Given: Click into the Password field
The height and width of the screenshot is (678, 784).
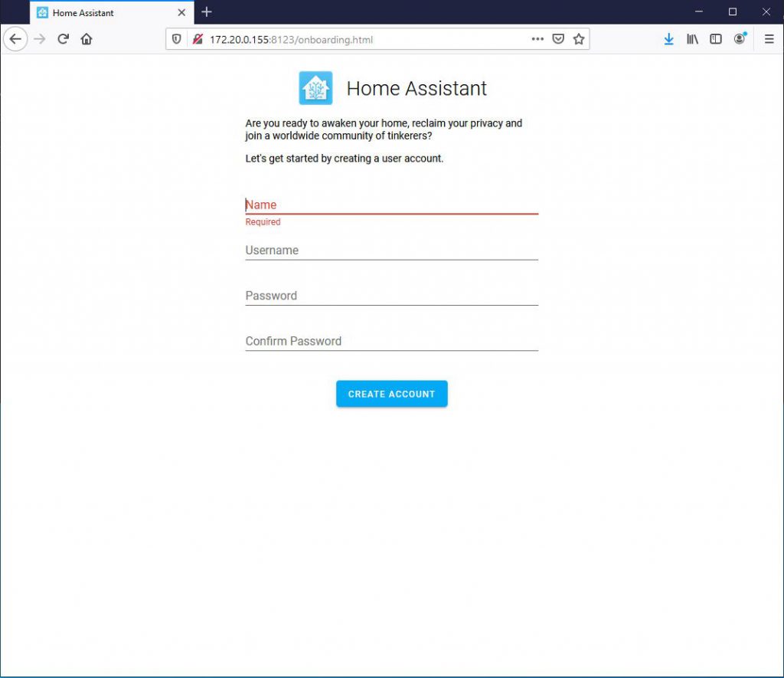Looking at the screenshot, I should 391,296.
